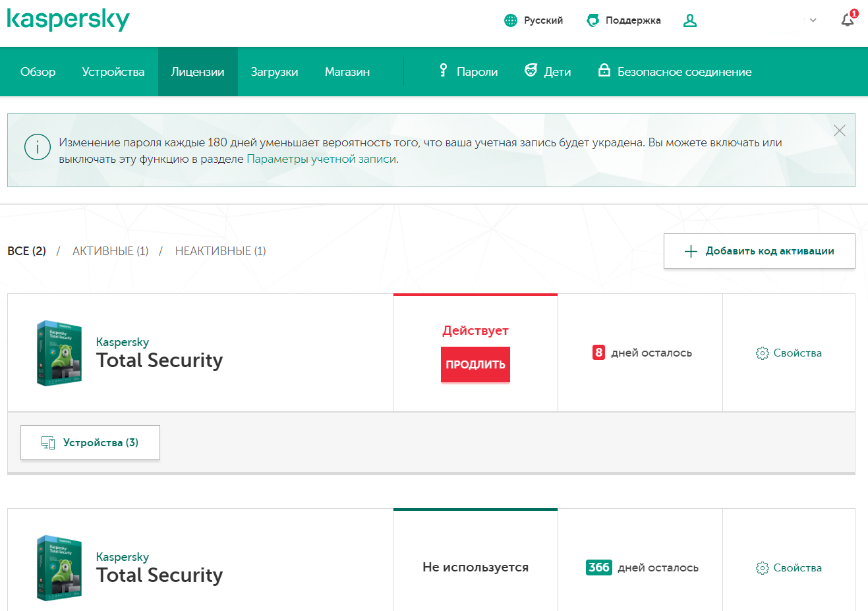Open the Поддержка link
Screen dimensions: 868x611
click(x=633, y=20)
